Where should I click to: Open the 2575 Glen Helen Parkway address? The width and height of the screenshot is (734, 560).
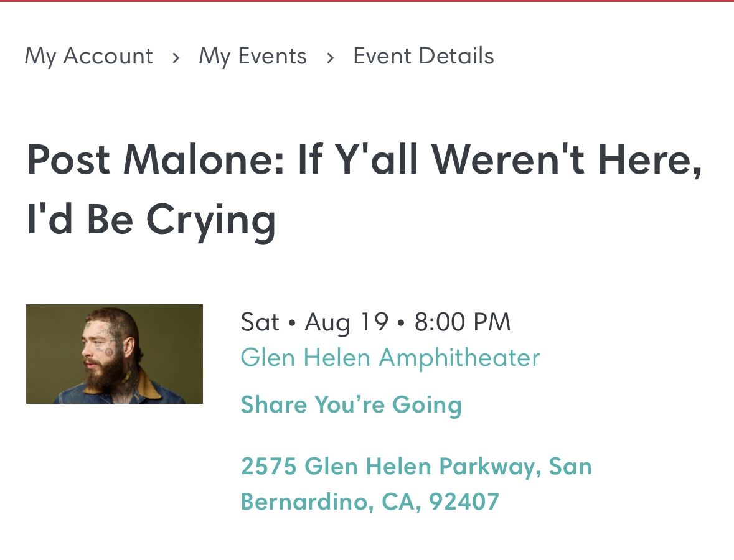coord(416,466)
